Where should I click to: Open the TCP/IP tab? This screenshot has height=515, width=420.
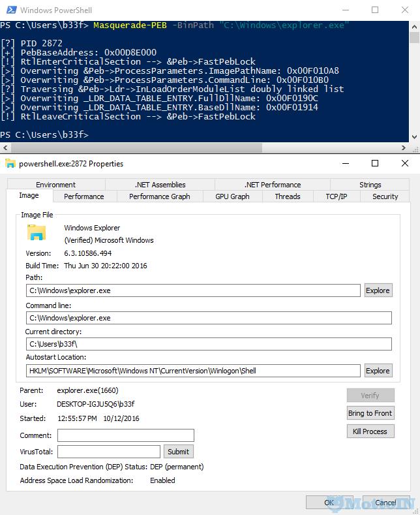[x=337, y=196]
